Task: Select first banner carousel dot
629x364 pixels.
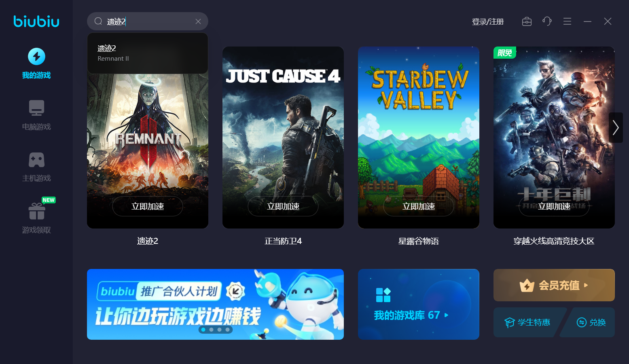Action: point(203,330)
